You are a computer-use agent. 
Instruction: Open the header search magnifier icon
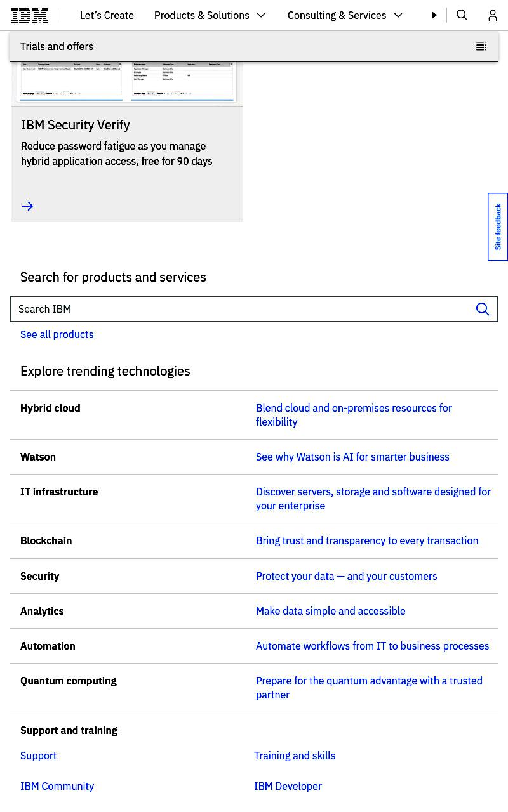[x=462, y=15]
